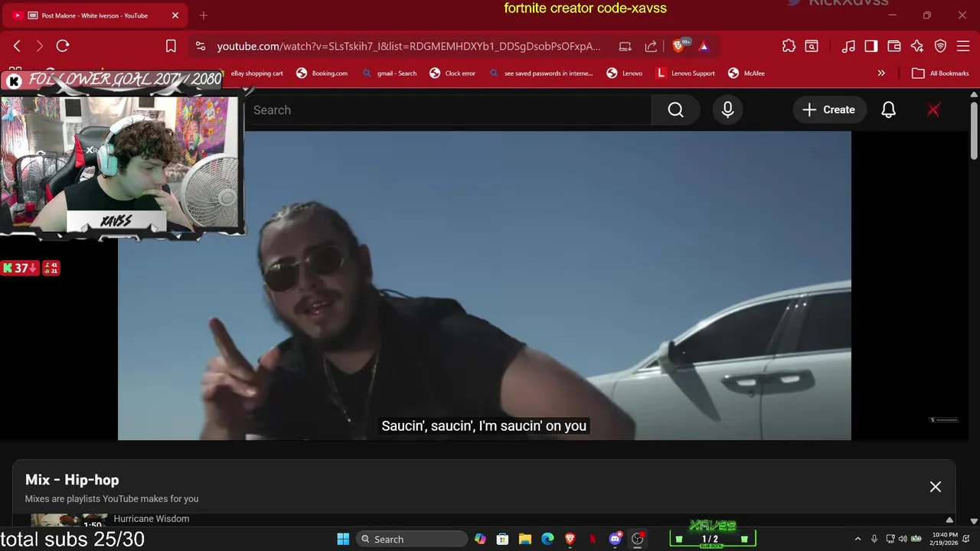The image size is (980, 551).
Task: Close the Mix - Hip-hop playlist panel
Action: click(x=936, y=487)
